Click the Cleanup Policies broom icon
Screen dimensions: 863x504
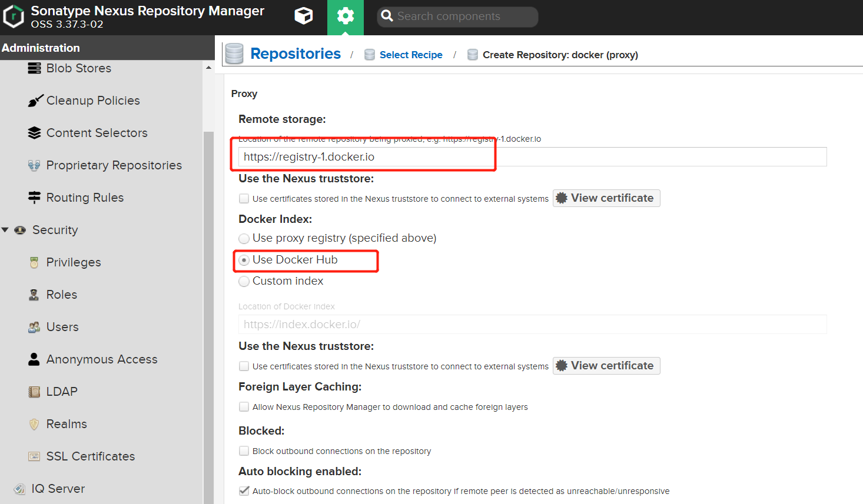[x=35, y=101]
